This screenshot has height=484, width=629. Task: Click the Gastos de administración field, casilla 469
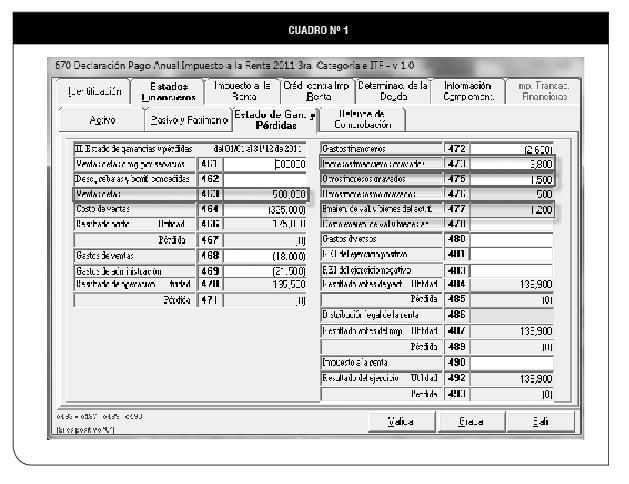coord(265,271)
